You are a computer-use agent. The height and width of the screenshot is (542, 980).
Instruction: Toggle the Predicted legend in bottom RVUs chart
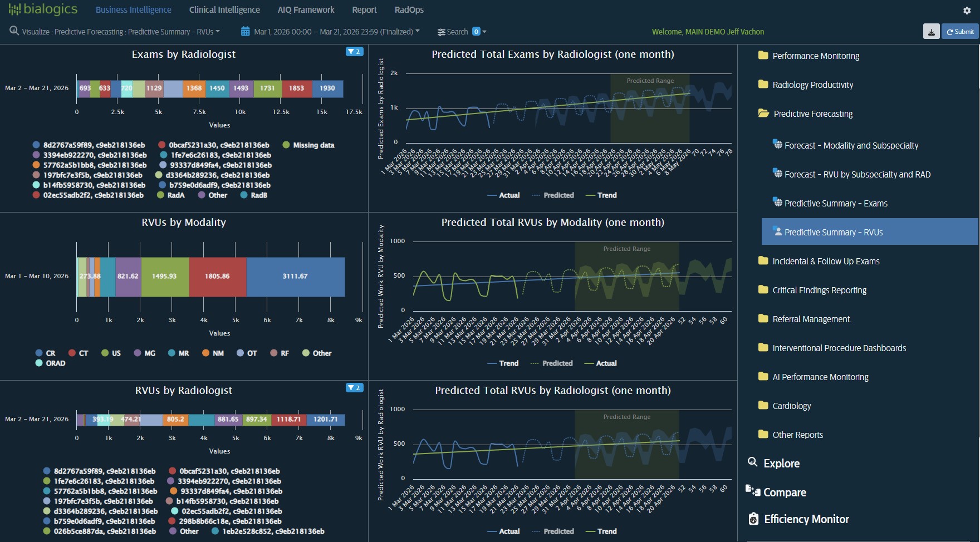[x=553, y=531]
